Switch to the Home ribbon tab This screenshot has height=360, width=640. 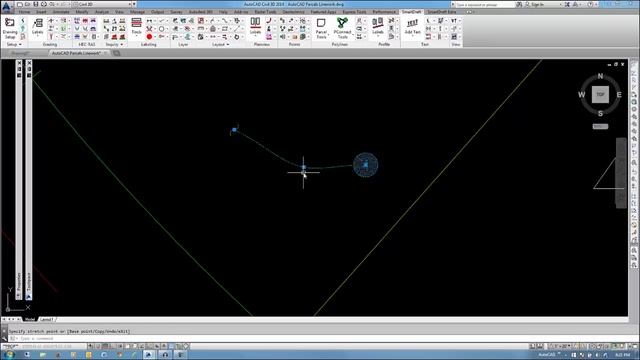click(x=24, y=12)
